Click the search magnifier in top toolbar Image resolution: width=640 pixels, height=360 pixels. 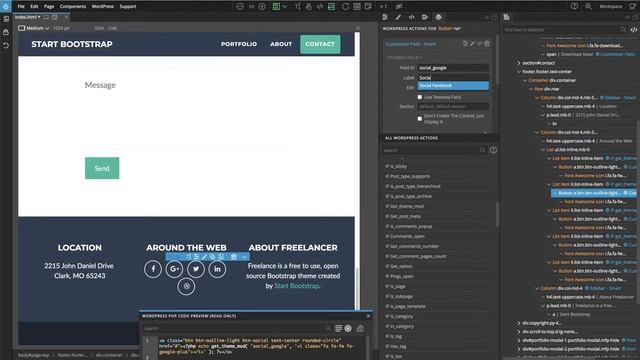coord(588,6)
